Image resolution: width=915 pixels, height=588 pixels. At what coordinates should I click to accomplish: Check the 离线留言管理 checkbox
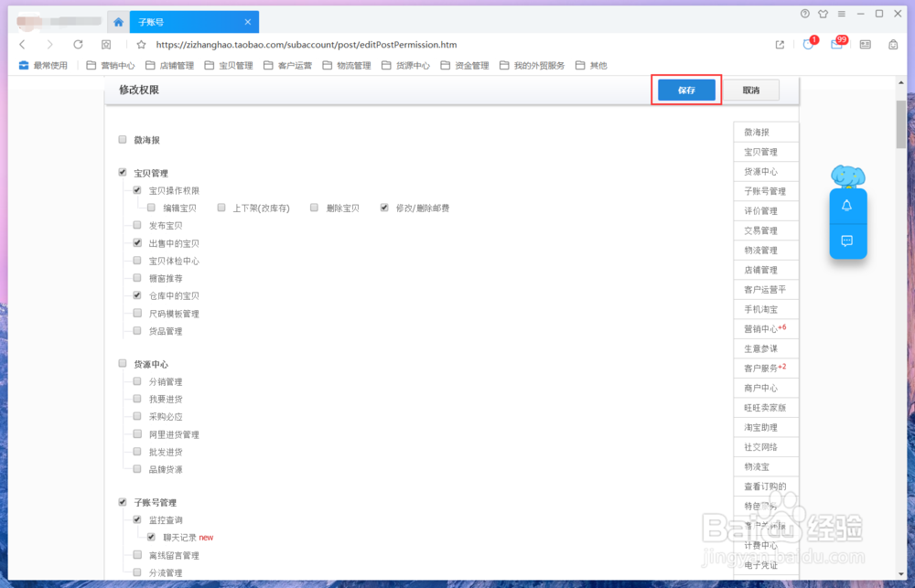click(137, 554)
